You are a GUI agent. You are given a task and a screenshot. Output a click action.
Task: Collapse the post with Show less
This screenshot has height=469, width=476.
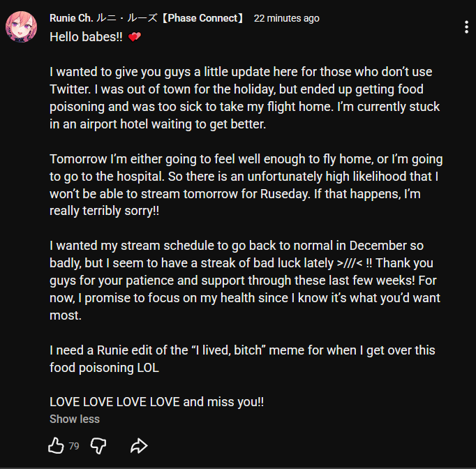pyautogui.click(x=75, y=419)
